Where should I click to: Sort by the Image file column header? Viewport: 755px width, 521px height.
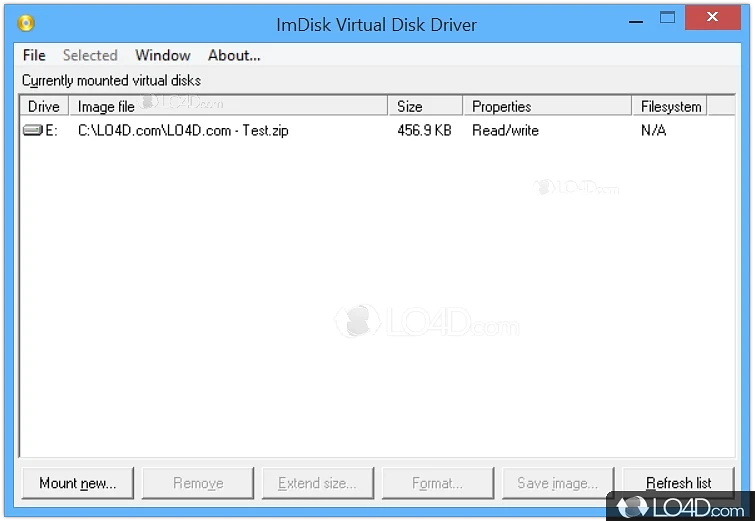coord(228,106)
